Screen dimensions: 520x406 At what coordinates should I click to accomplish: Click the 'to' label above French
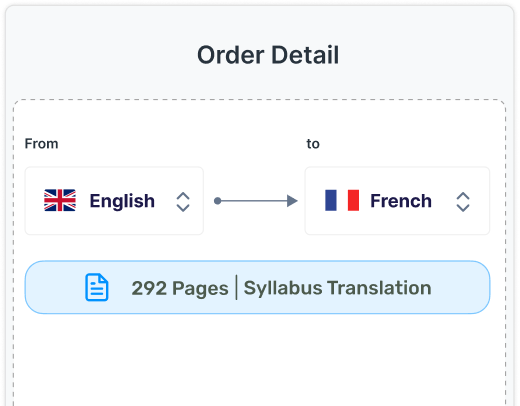[x=313, y=144]
